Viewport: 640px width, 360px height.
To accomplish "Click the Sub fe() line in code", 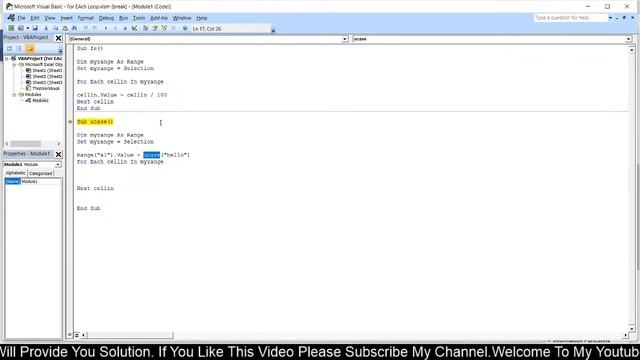I will [x=90, y=48].
